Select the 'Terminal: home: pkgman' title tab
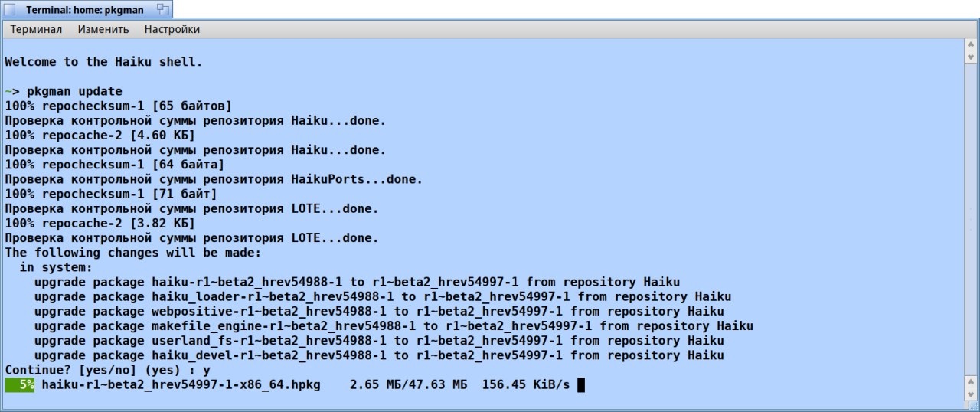Image resolution: width=980 pixels, height=412 pixels. pyautogui.click(x=87, y=9)
